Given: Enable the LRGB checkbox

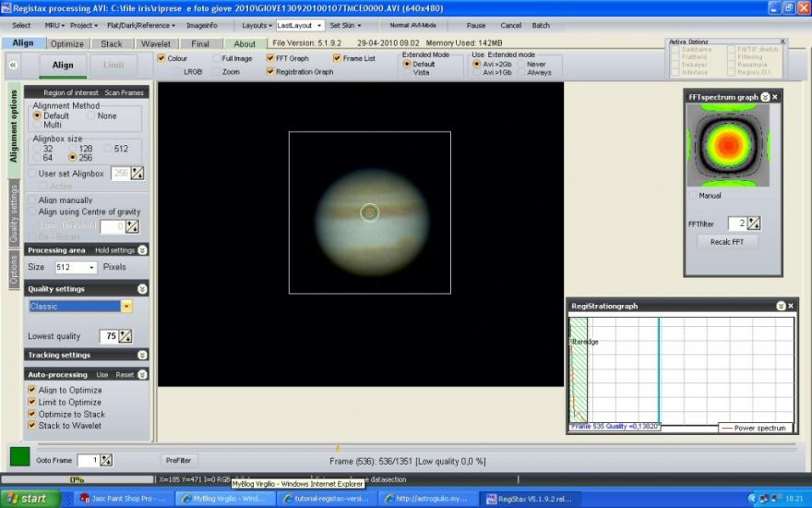Looking at the screenshot, I should coord(177,71).
